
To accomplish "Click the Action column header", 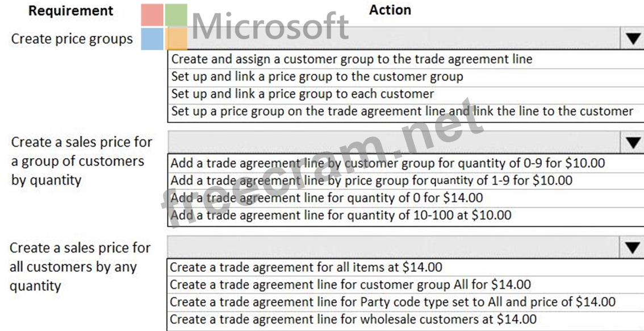I will [x=390, y=10].
